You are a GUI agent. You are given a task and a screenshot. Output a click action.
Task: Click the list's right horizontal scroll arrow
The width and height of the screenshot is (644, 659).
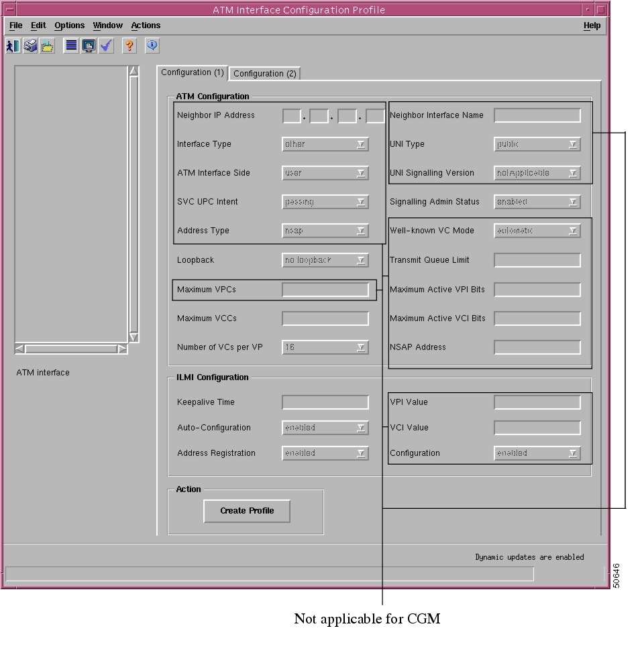(122, 349)
